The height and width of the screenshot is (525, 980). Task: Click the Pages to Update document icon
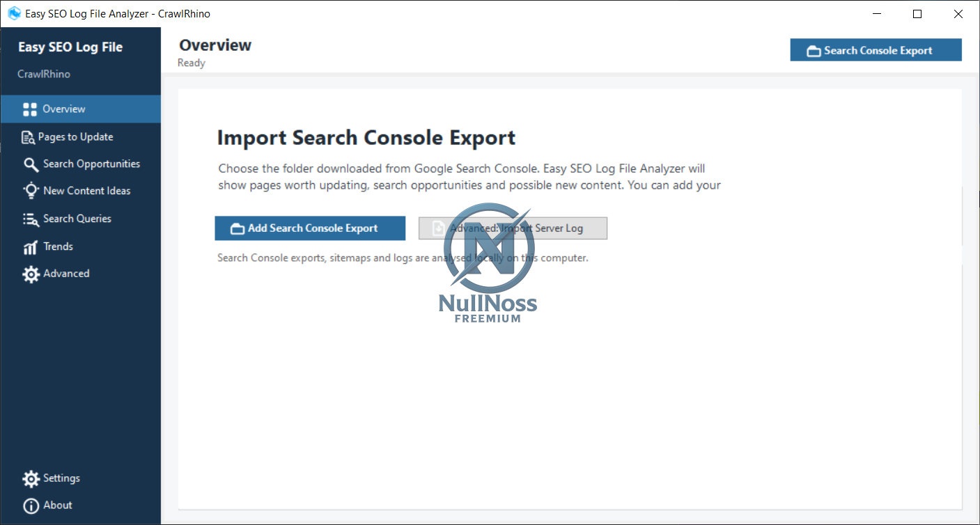pyautogui.click(x=28, y=137)
